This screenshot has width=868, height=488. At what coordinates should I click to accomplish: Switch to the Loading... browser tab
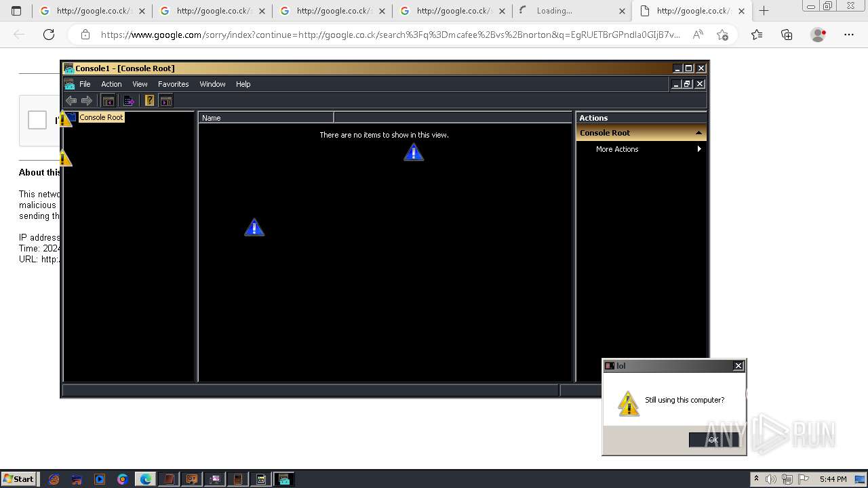(x=572, y=11)
